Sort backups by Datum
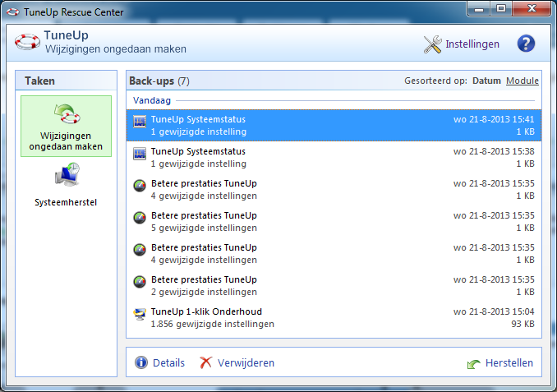This screenshot has height=392, width=557. pyautogui.click(x=486, y=81)
